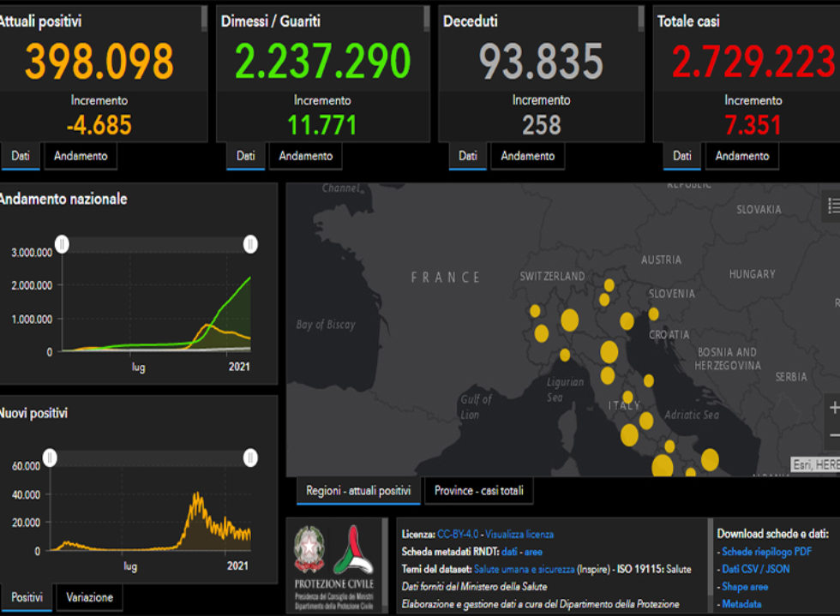Click the Ligurian Sea map label
This screenshot has height=616, width=840.
(565, 390)
